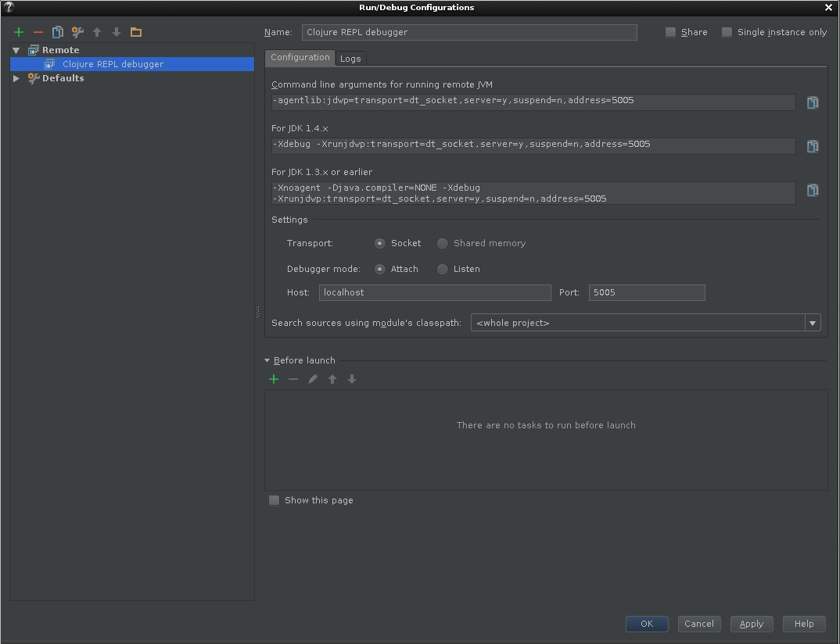
Task: Switch to the Logs tab
Action: pos(350,58)
